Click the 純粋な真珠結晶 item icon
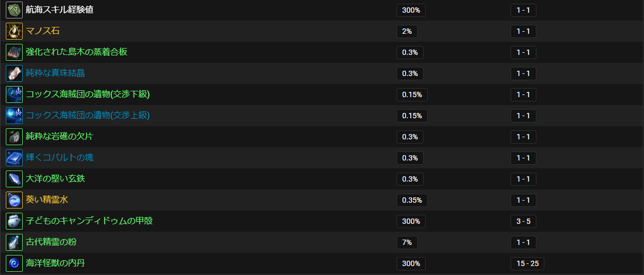The image size is (644, 275). point(14,73)
